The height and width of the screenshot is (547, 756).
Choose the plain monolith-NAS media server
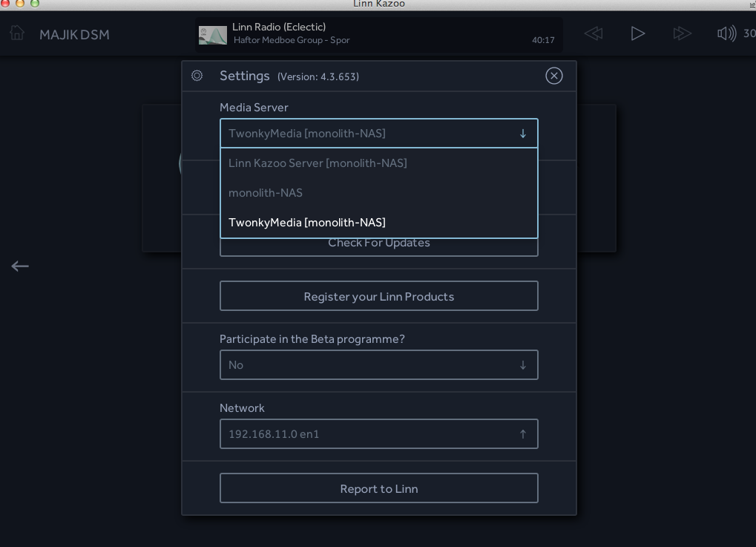[x=379, y=193]
